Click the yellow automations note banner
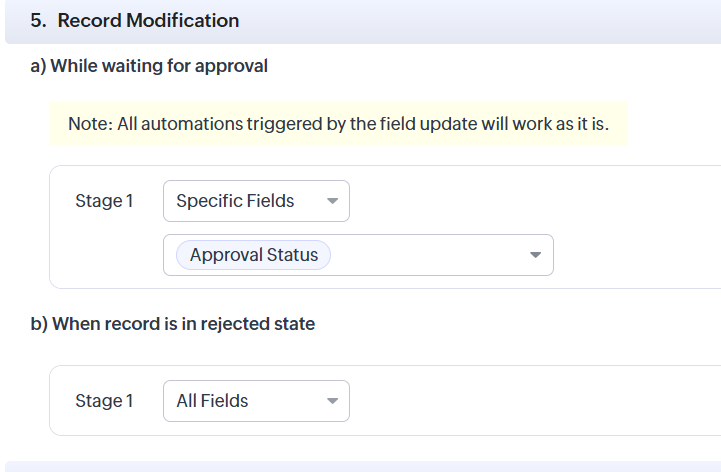Viewport: 721px width, 472px height. pyautogui.click(x=338, y=124)
